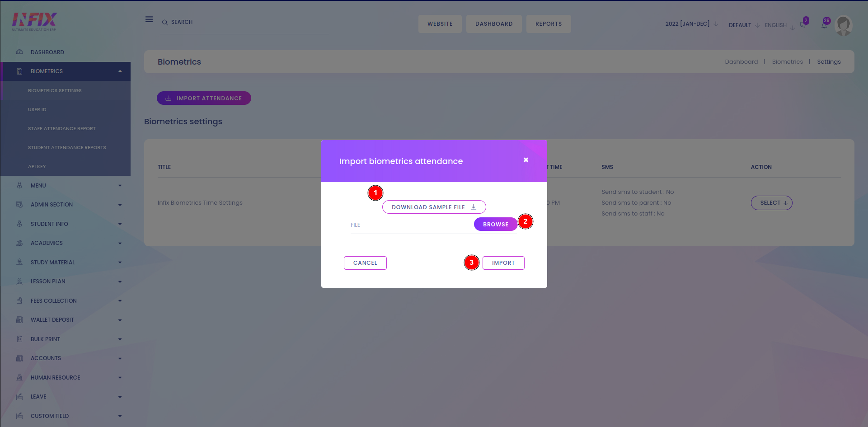Open the user profile avatar
Image resolution: width=868 pixels, height=427 pixels.
[x=843, y=25]
